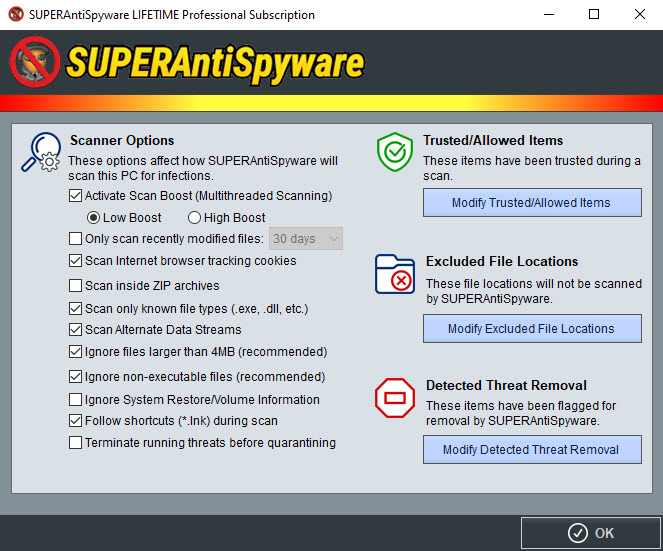Open the 30 days dropdown
This screenshot has height=551, width=663.
point(306,238)
